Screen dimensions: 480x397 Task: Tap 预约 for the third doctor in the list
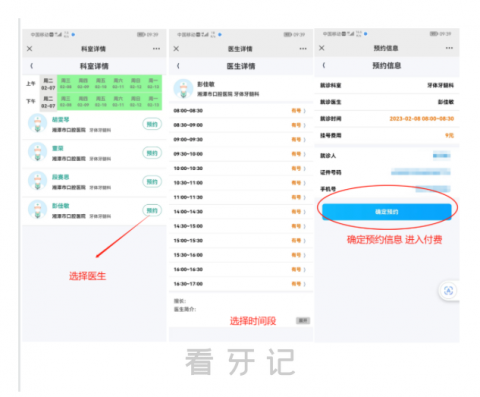[152, 182]
